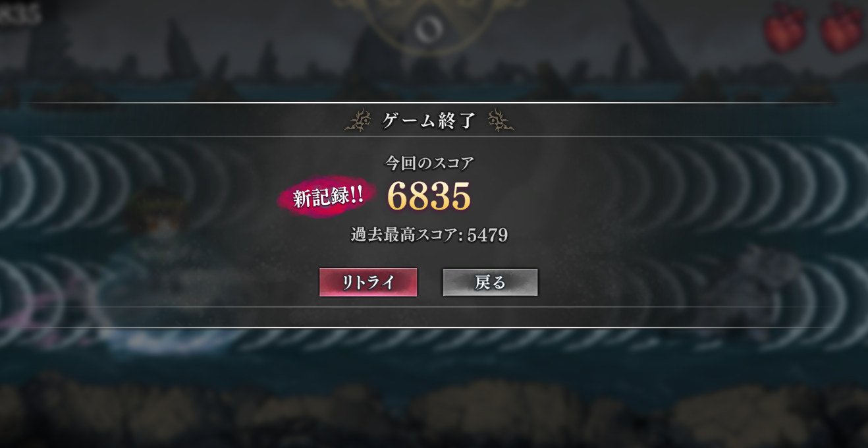Click the rightmost red heart life icon

pyautogui.click(x=842, y=29)
